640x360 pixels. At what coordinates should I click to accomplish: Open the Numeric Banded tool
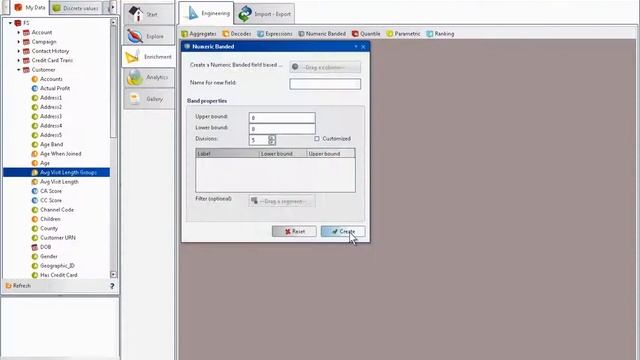tap(322, 33)
